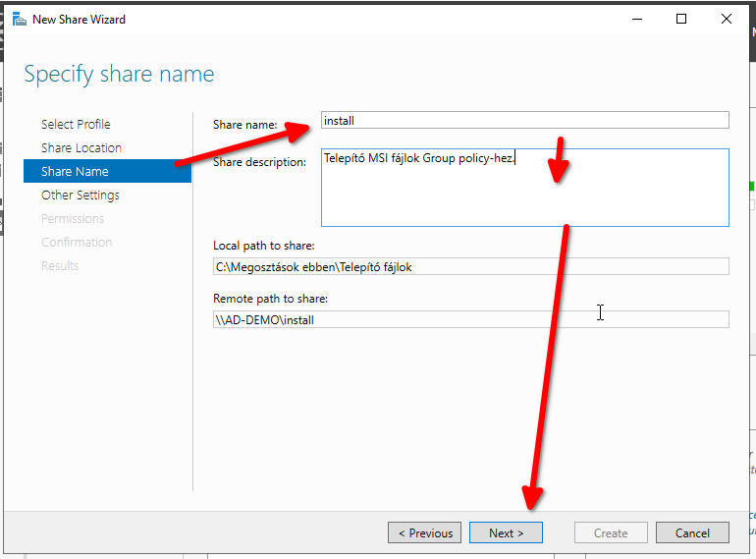Proceed with the Next button
Image resolution: width=756 pixels, height=559 pixels.
[x=506, y=532]
